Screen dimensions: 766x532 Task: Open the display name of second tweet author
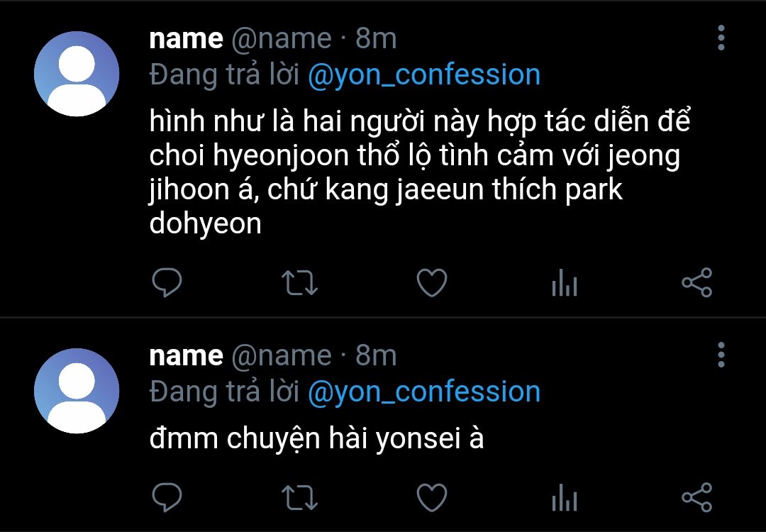pyautogui.click(x=186, y=355)
